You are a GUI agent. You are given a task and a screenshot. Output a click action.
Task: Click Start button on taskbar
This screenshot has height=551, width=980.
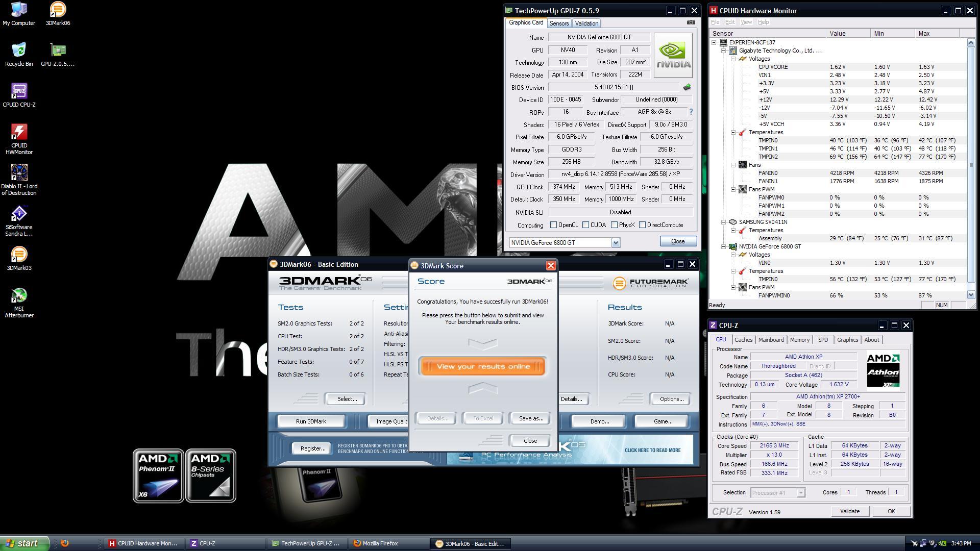pyautogui.click(x=24, y=543)
